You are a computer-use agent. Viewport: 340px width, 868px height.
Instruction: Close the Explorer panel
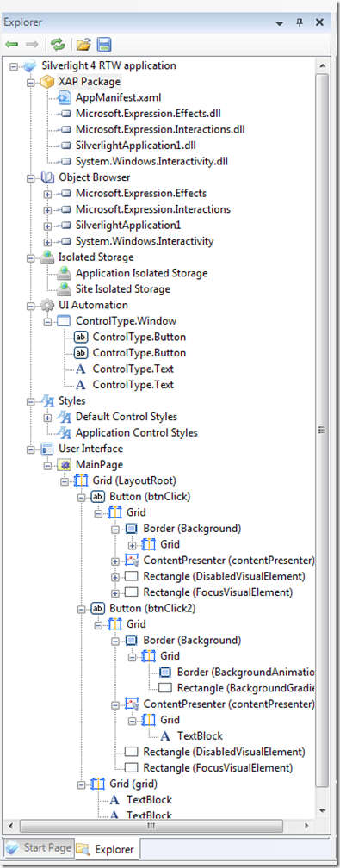tap(319, 22)
